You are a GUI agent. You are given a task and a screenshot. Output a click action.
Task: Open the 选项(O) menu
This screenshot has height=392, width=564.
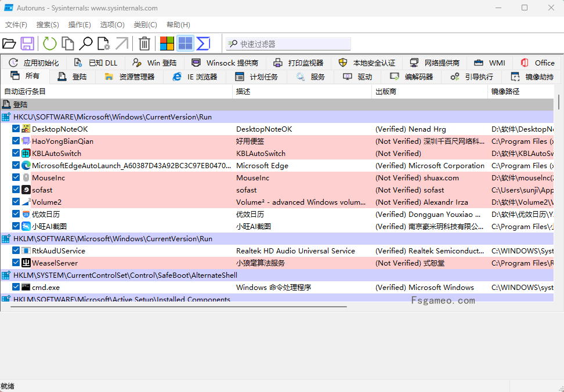112,25
